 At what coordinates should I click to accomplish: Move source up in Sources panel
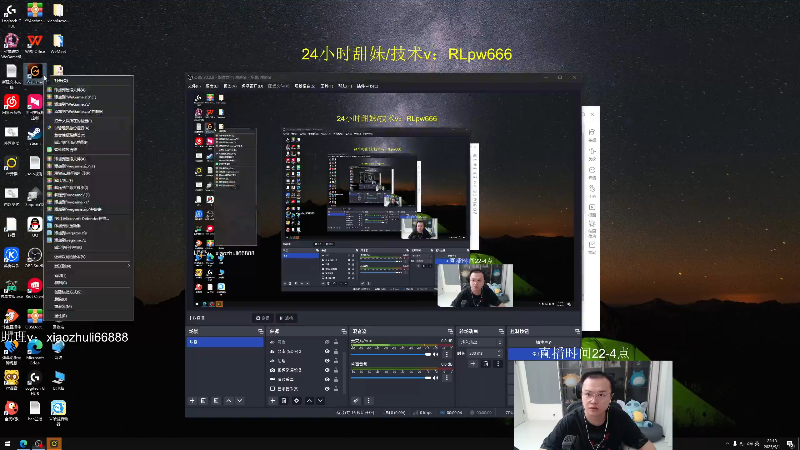(x=309, y=401)
